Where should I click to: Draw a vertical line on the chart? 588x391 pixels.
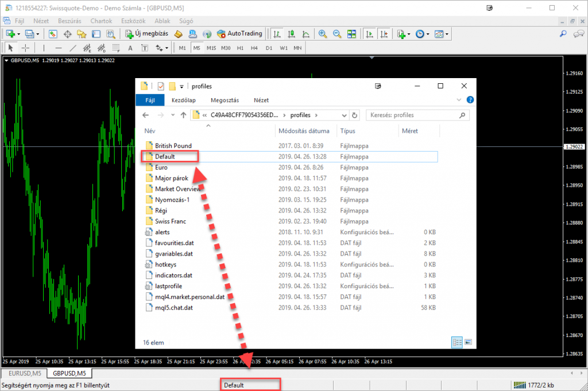(44, 48)
